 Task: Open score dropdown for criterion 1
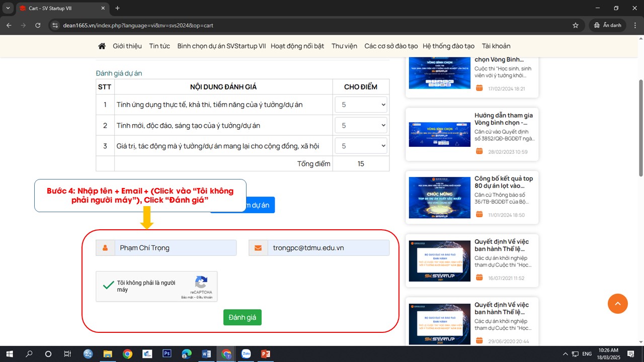(361, 105)
